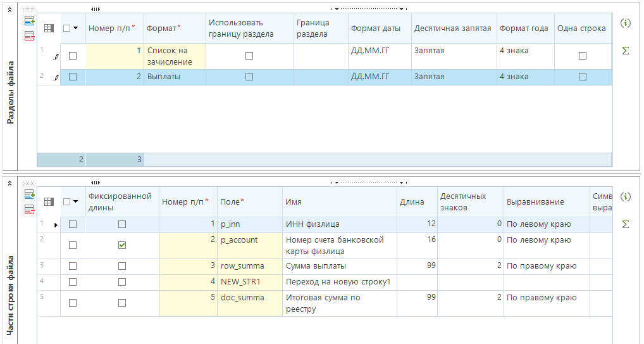Delete a row in the Разделы файла grid
This screenshot has height=344, width=644.
click(29, 36)
